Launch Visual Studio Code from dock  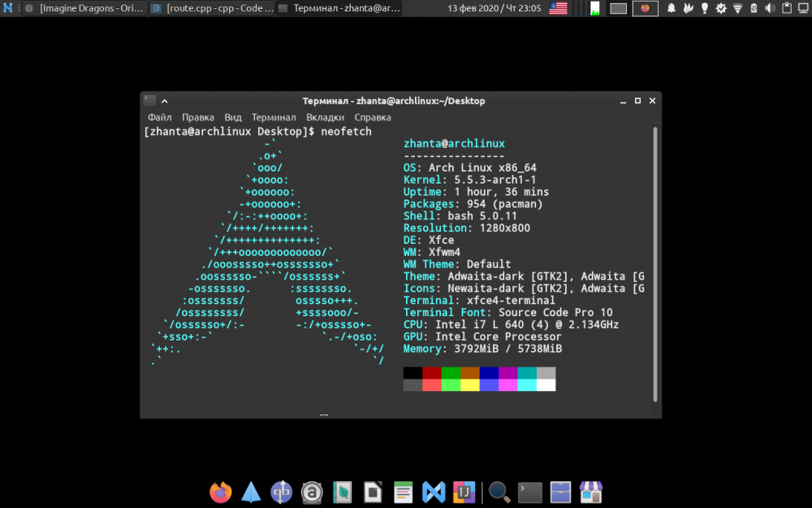click(434, 493)
